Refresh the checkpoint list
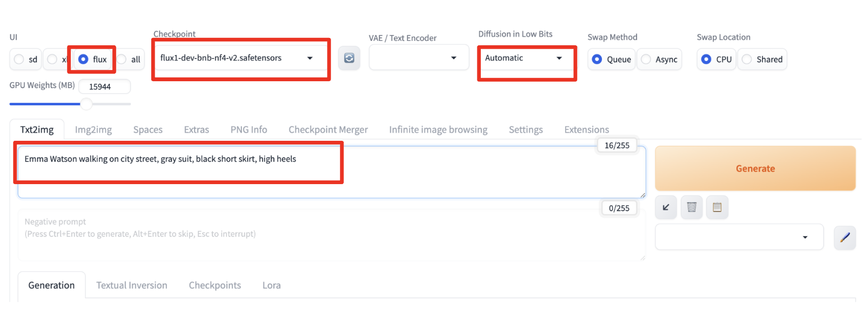Viewport: 868px width, 319px height. click(x=349, y=58)
